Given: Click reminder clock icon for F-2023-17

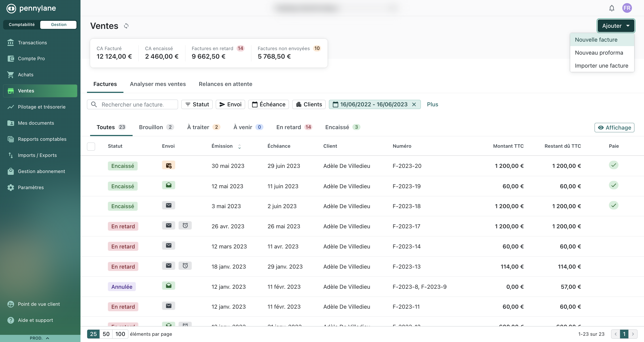Looking at the screenshot, I should tap(185, 225).
